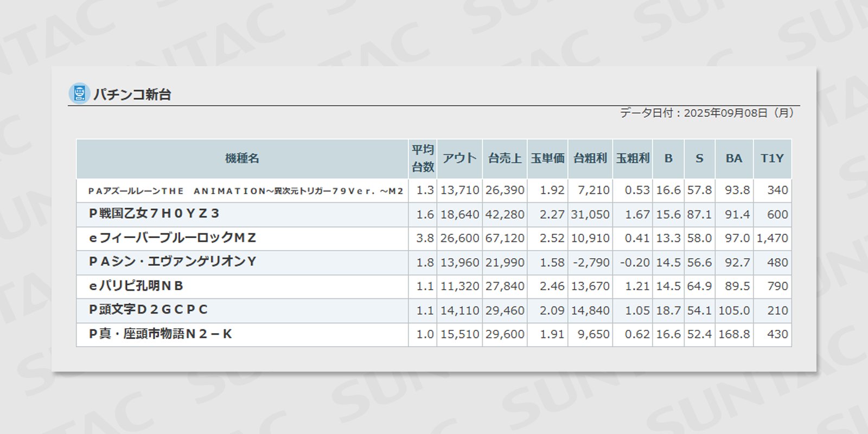Click 台売上 value 67,120
The image size is (868, 434).
505,238
